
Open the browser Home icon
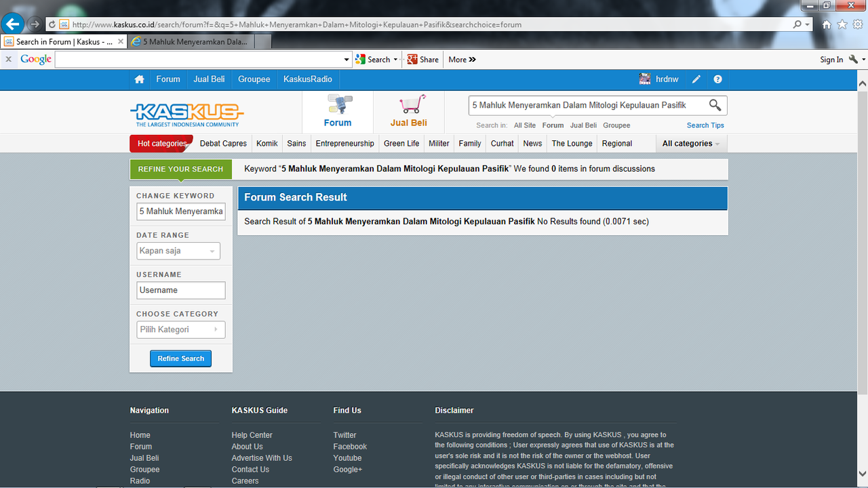point(827,24)
